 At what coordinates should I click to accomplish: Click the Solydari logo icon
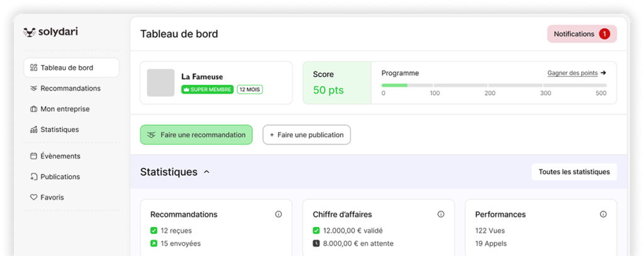click(29, 32)
